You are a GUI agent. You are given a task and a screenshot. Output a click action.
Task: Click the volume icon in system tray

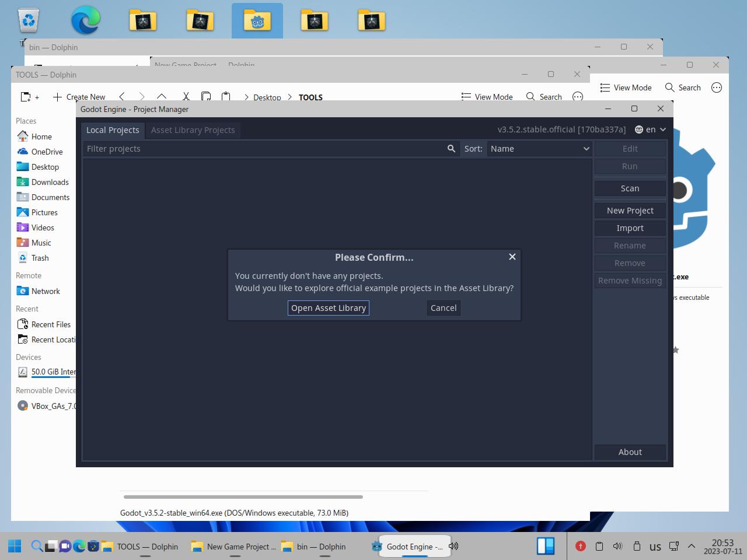click(x=617, y=546)
